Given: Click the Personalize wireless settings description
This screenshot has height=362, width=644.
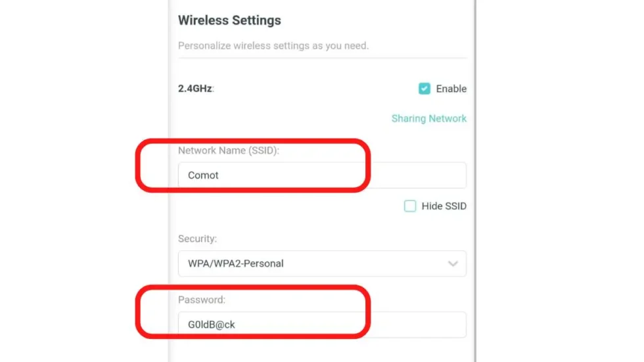Looking at the screenshot, I should coord(273,46).
